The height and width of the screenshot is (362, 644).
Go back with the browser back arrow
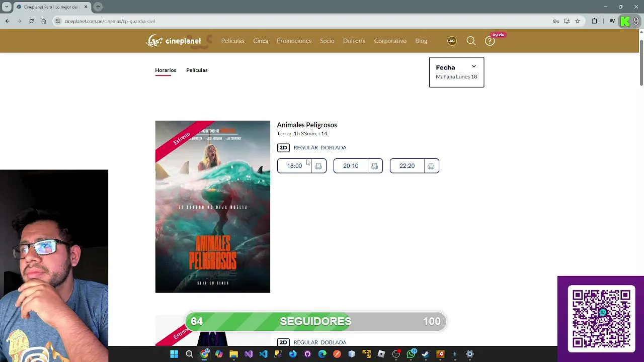click(x=8, y=21)
